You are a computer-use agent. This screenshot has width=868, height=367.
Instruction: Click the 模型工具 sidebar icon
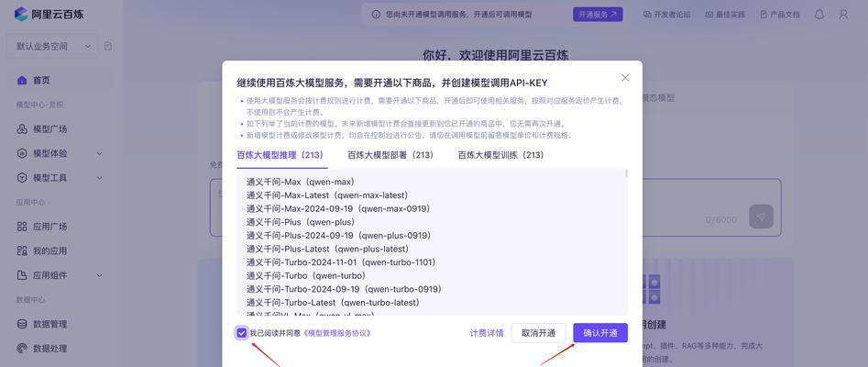pos(22,178)
